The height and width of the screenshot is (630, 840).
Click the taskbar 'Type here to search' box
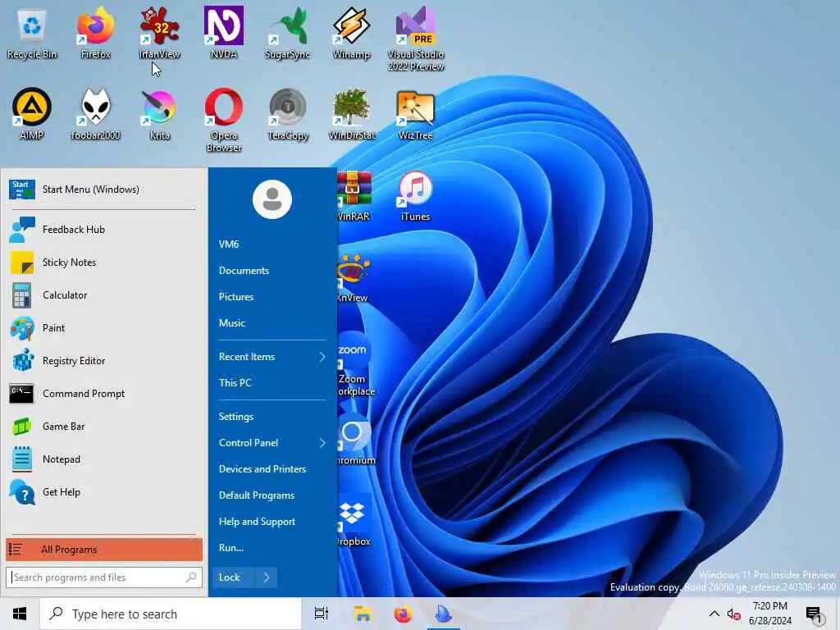[x=171, y=614]
